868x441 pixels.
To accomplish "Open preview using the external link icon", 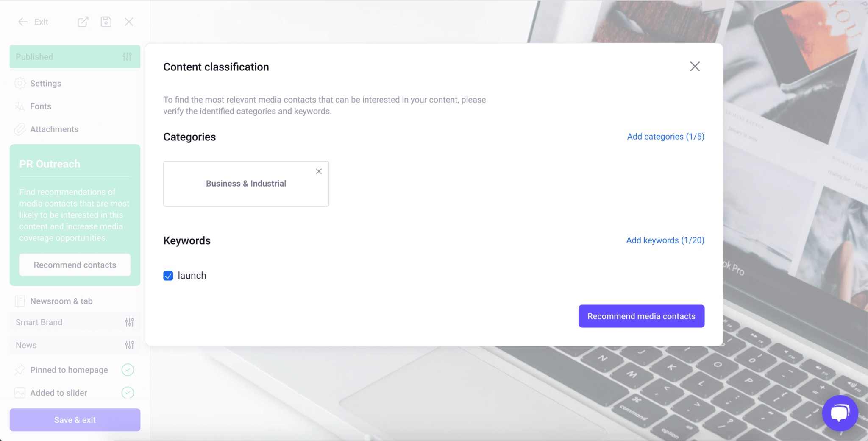I will click(x=83, y=21).
